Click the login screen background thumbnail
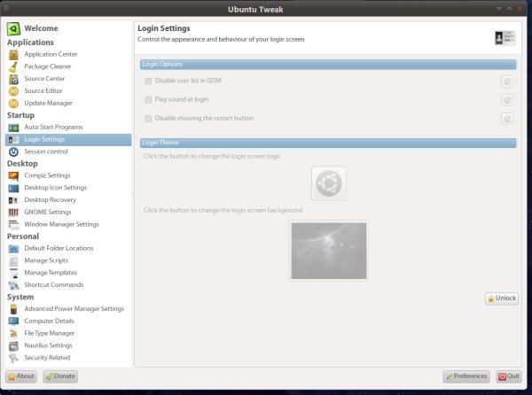Image resolution: width=532 pixels, height=395 pixels. coord(329,251)
